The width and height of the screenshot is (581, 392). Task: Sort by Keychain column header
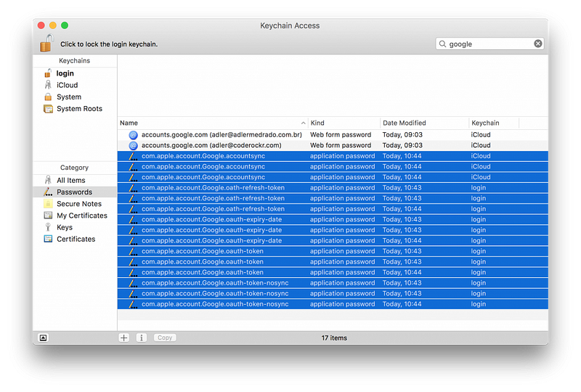[x=494, y=123]
